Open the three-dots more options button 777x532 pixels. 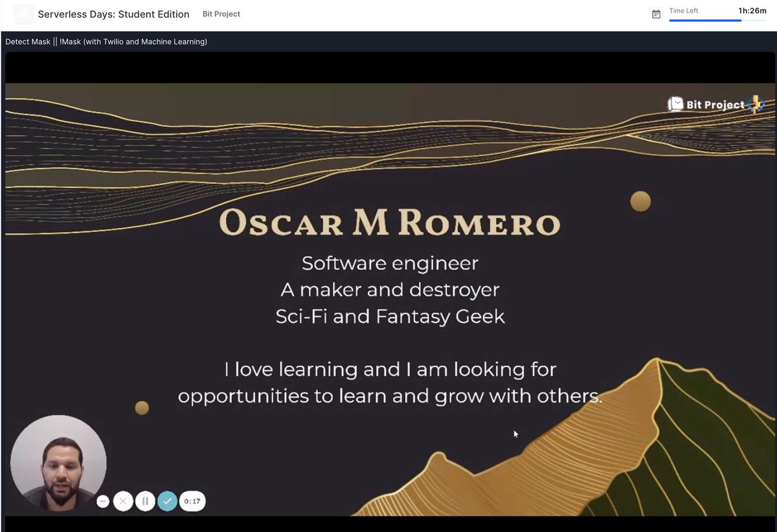(x=103, y=501)
